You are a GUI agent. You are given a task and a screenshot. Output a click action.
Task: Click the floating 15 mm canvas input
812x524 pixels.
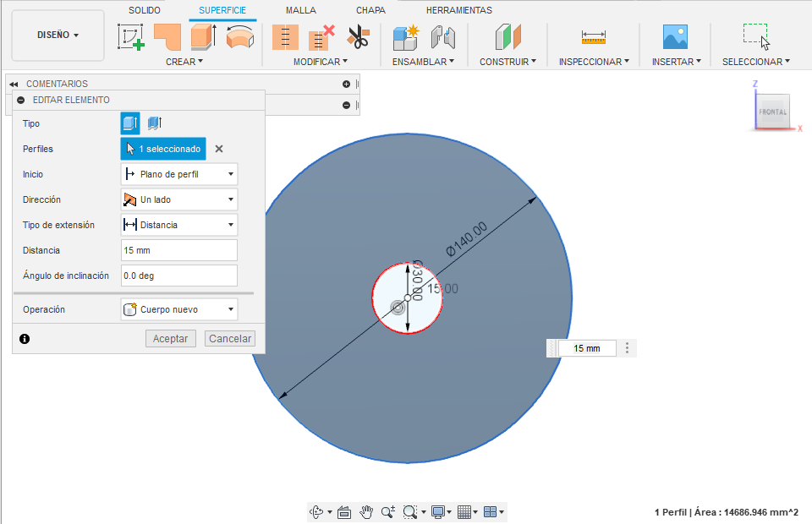click(x=587, y=348)
